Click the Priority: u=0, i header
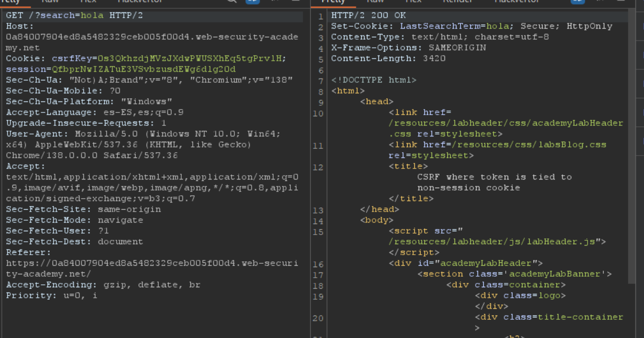The width and height of the screenshot is (644, 338). (52, 295)
